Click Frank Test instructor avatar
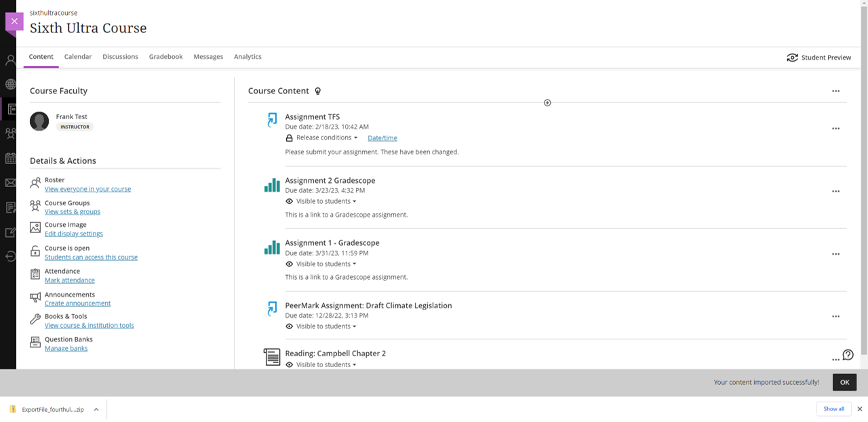 (x=39, y=121)
